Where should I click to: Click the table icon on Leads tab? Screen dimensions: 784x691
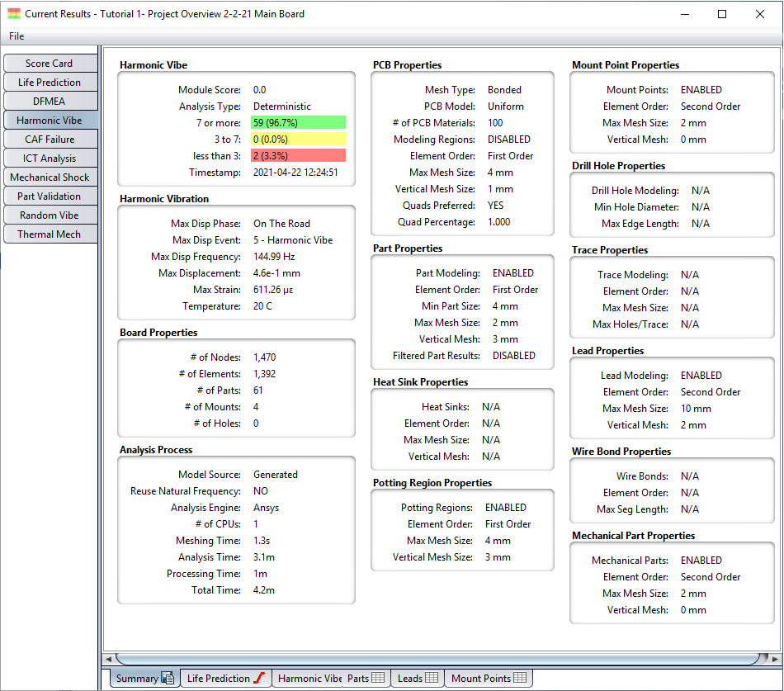[431, 679]
